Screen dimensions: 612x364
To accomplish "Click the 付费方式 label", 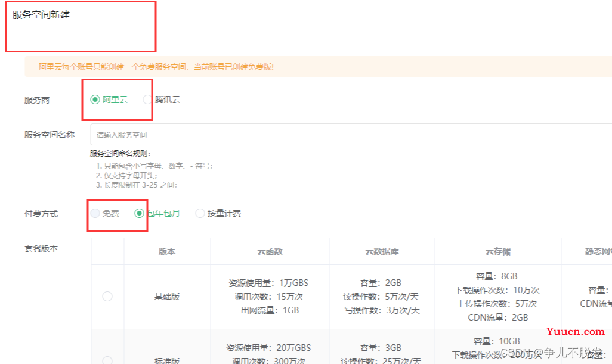I will (41, 214).
